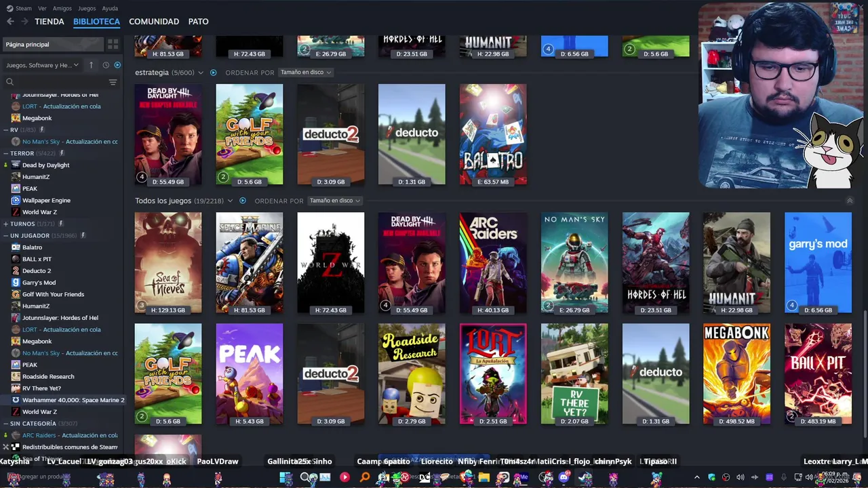868x488 pixels.
Task: Click the Balatro icon in the sidebar list
Action: point(16,247)
